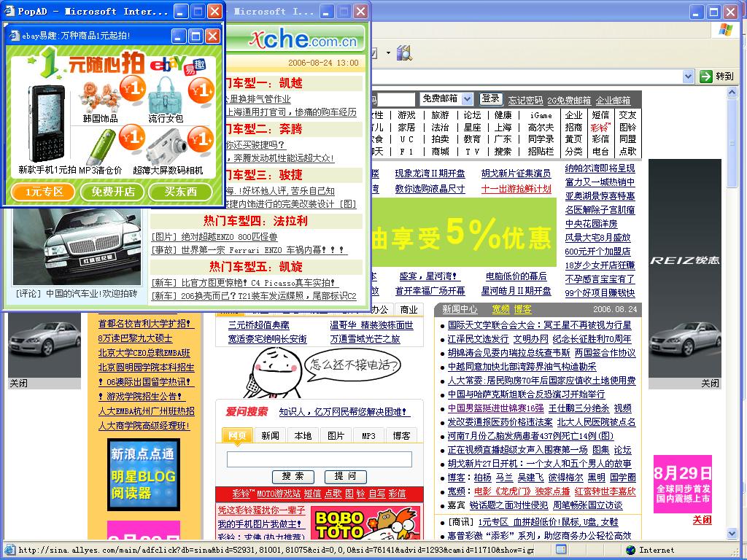Image resolution: width=747 pixels, height=560 pixels.
Task: Open the 免费邮箱 mail type dropdown
Action: click(467, 98)
